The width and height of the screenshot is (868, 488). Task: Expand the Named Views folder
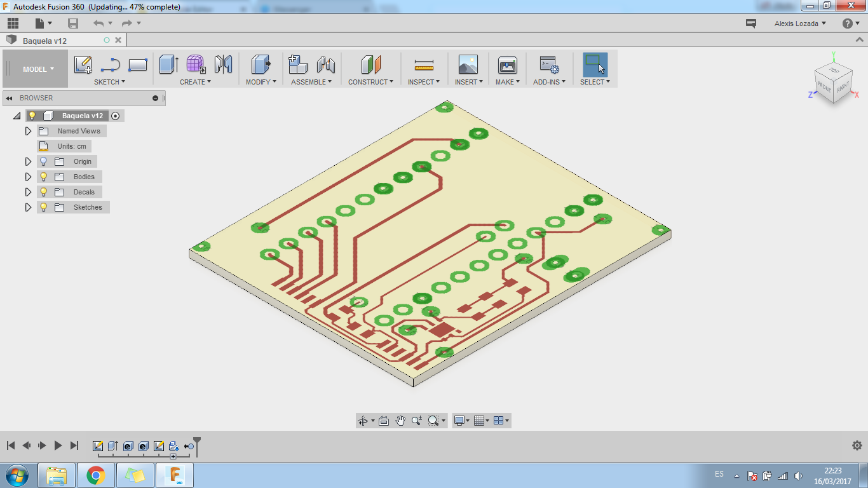coord(28,131)
